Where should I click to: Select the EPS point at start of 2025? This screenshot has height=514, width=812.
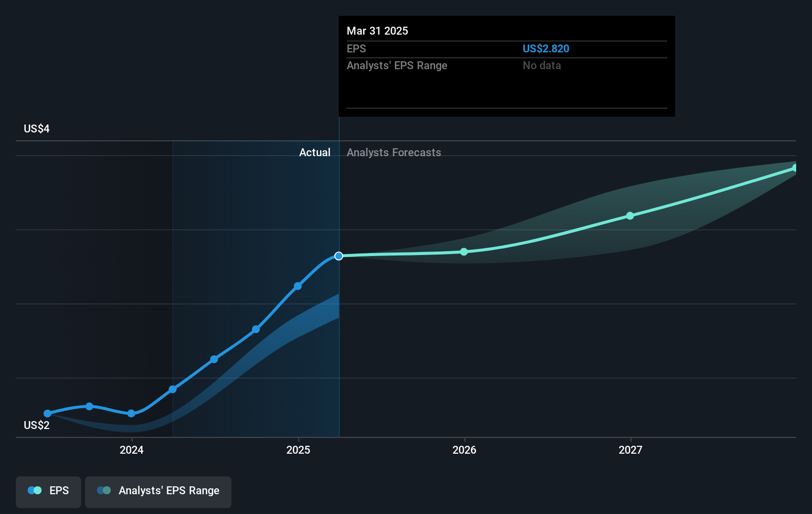coord(298,286)
